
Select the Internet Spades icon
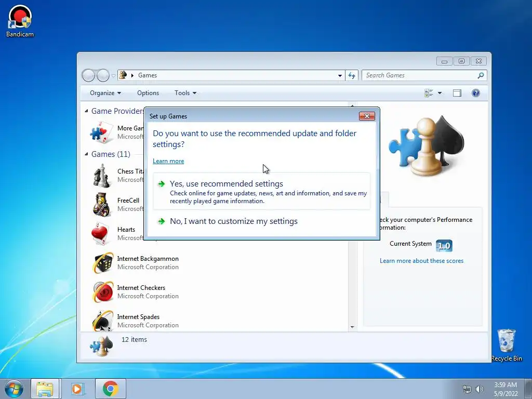(103, 321)
